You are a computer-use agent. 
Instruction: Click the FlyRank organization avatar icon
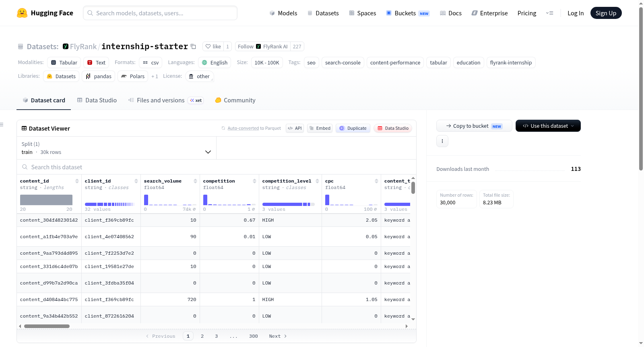click(66, 46)
